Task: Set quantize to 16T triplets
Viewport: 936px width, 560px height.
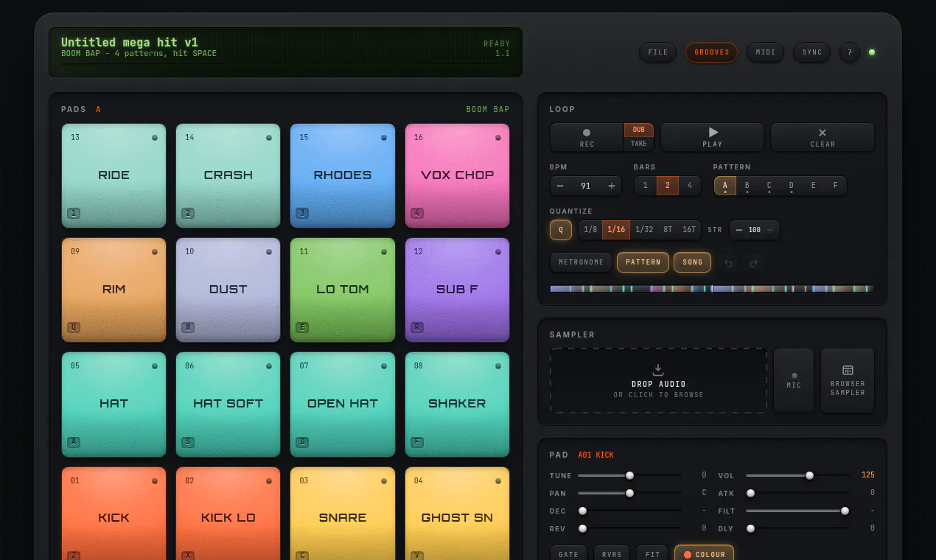Action: pos(689,230)
